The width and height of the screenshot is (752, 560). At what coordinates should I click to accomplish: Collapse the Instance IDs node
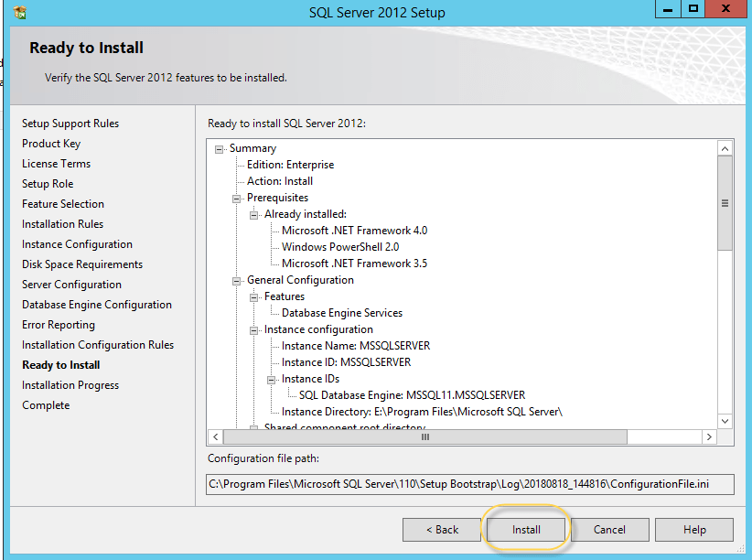(x=271, y=379)
